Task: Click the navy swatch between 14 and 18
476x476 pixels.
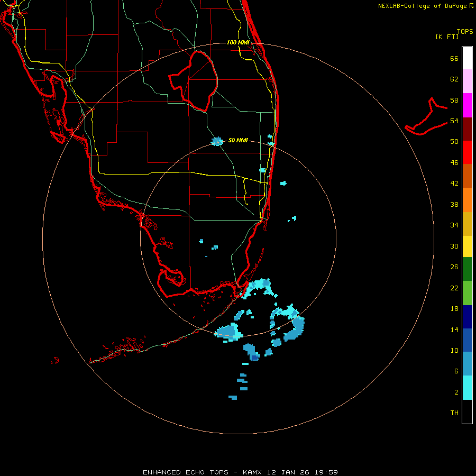Action: [x=467, y=317]
